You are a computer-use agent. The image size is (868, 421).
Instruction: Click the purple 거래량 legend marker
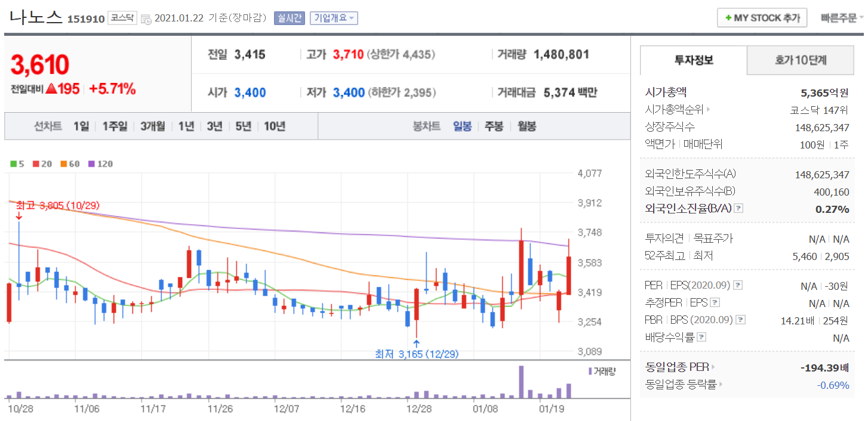click(x=590, y=371)
